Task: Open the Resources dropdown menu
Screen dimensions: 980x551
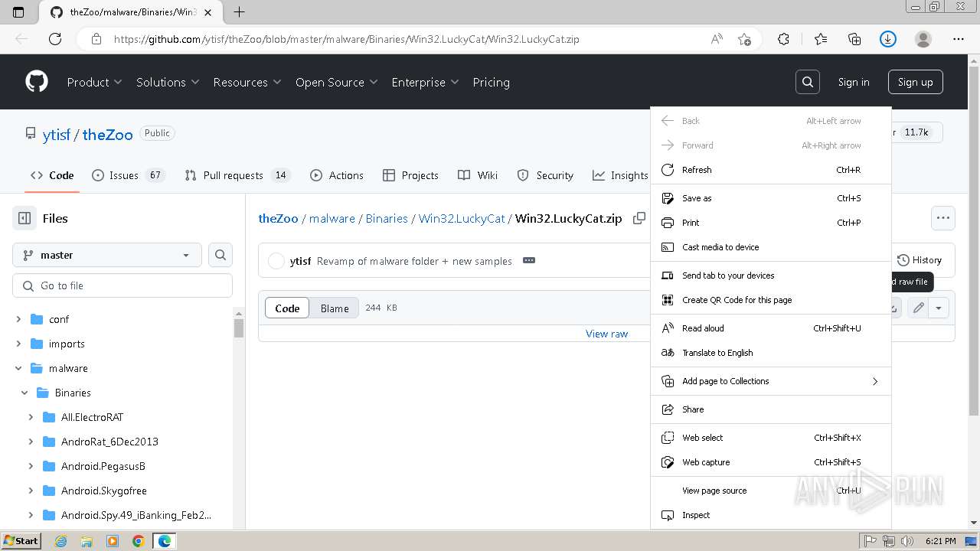Action: [x=247, y=82]
